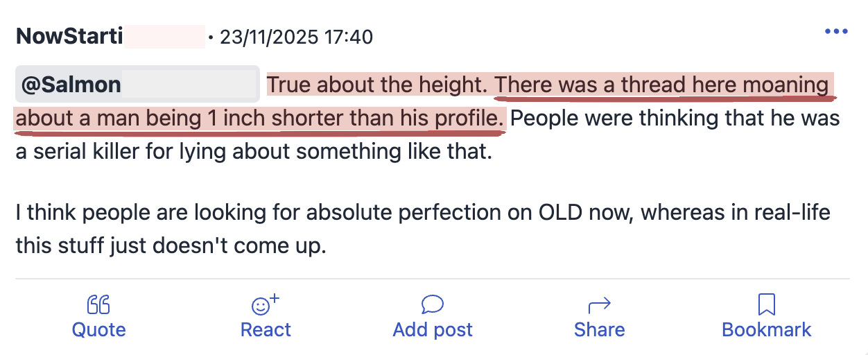Screen dimensions: 868x355
Task: Click the line "this stuff just doesn't come up"
Action: pos(171,246)
